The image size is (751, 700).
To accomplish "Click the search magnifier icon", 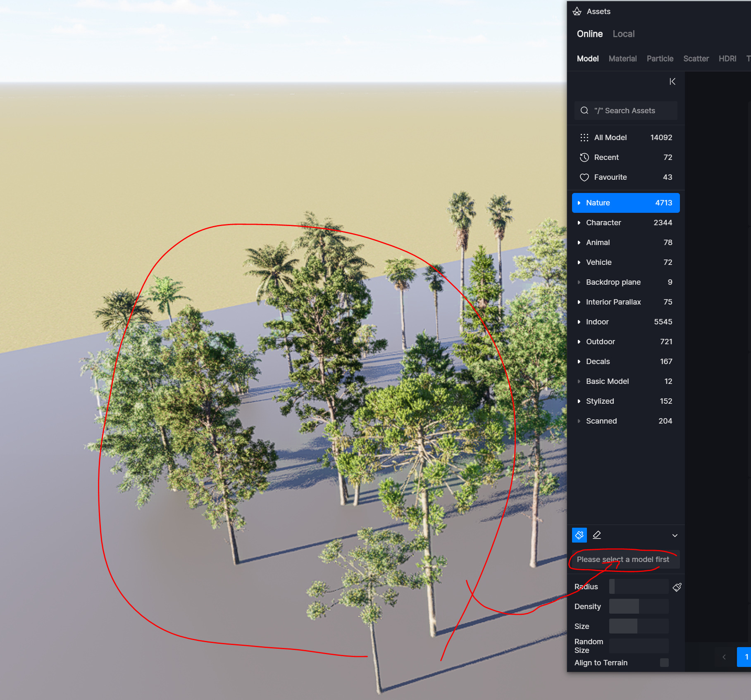I will click(584, 111).
